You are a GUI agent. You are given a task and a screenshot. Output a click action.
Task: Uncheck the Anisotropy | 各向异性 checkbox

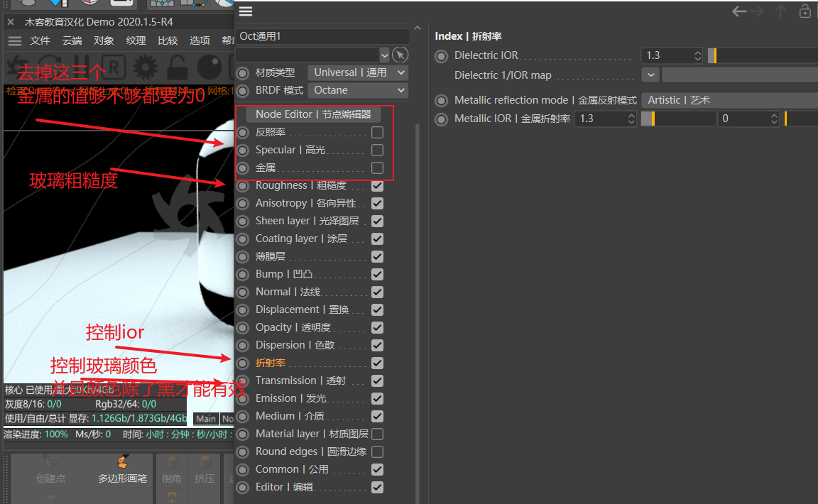pyautogui.click(x=377, y=204)
